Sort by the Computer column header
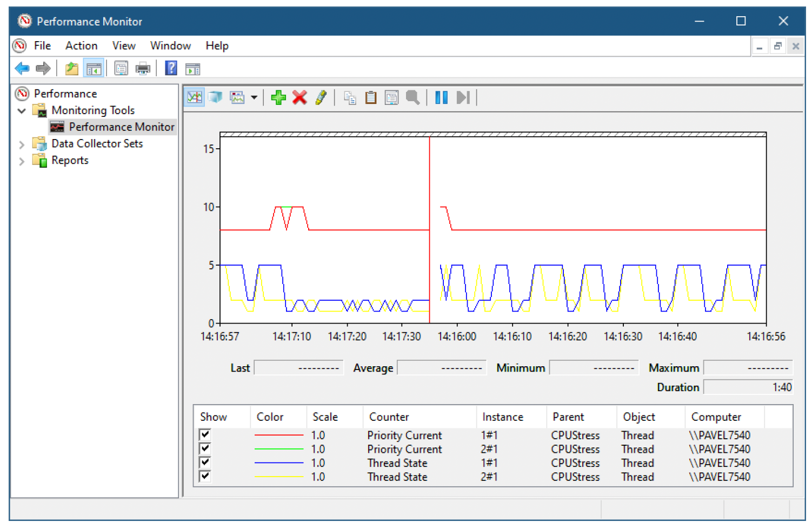 tap(725, 417)
